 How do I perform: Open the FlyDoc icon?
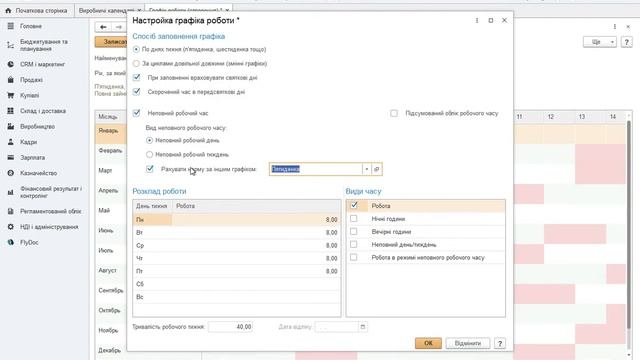click(11, 242)
